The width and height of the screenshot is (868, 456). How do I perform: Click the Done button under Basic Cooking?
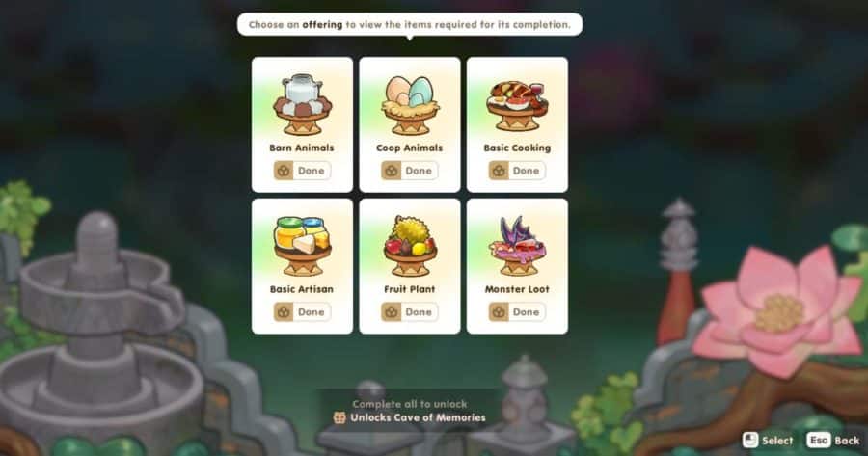517,171
